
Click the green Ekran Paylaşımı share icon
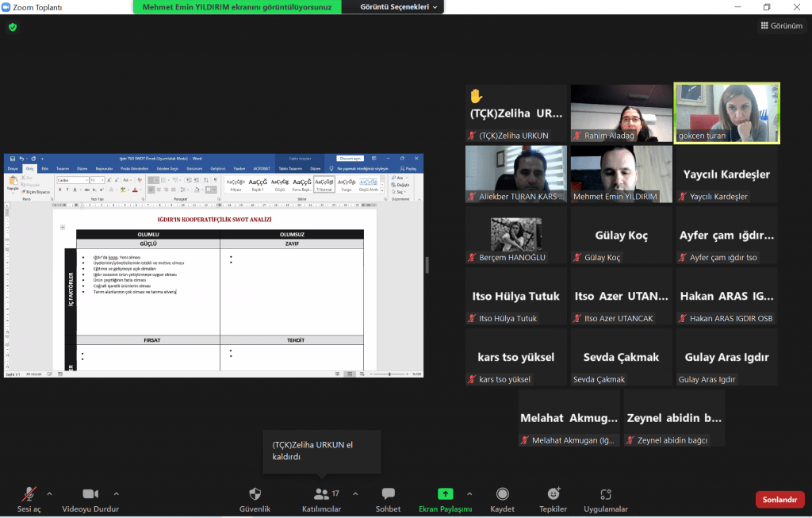(445, 494)
